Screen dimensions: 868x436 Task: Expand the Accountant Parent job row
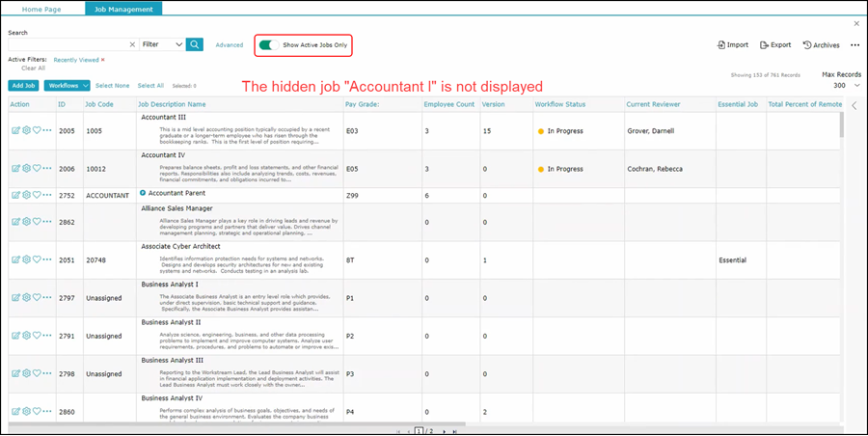144,194
